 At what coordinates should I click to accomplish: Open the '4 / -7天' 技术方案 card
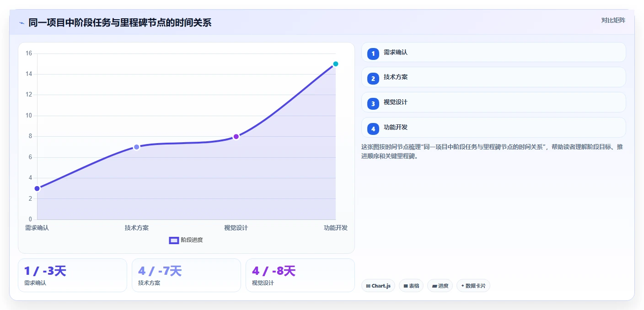click(x=186, y=275)
